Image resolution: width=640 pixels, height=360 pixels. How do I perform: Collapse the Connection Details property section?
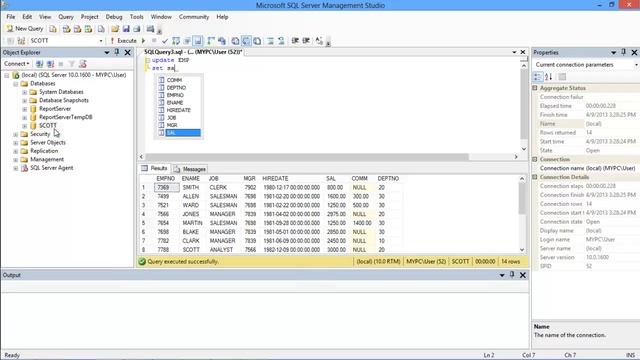click(535, 177)
